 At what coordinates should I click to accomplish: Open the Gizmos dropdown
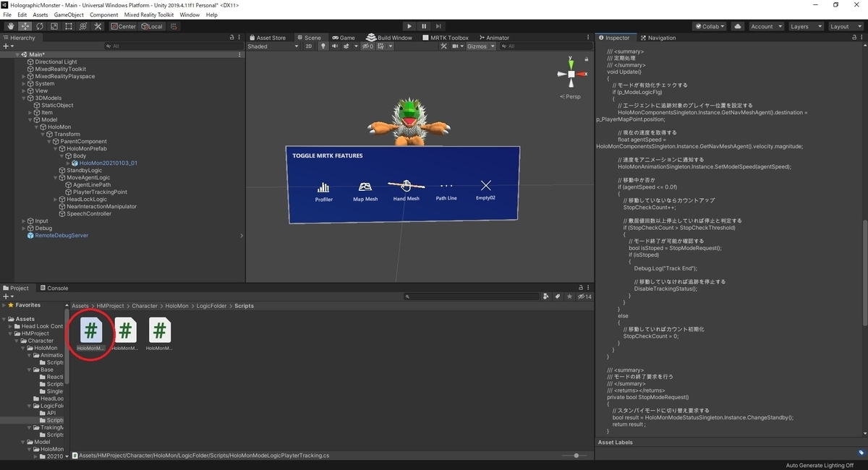(481, 46)
